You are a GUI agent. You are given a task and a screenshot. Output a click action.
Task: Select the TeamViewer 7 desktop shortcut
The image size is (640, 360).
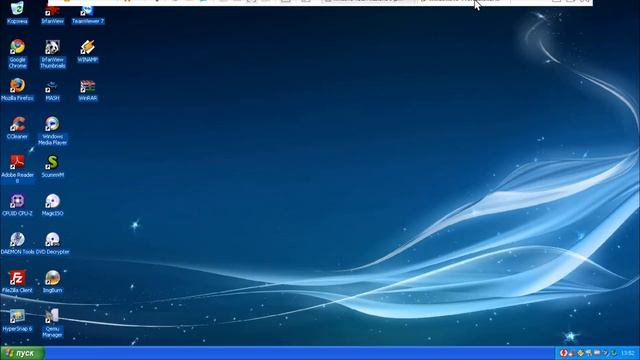88,15
